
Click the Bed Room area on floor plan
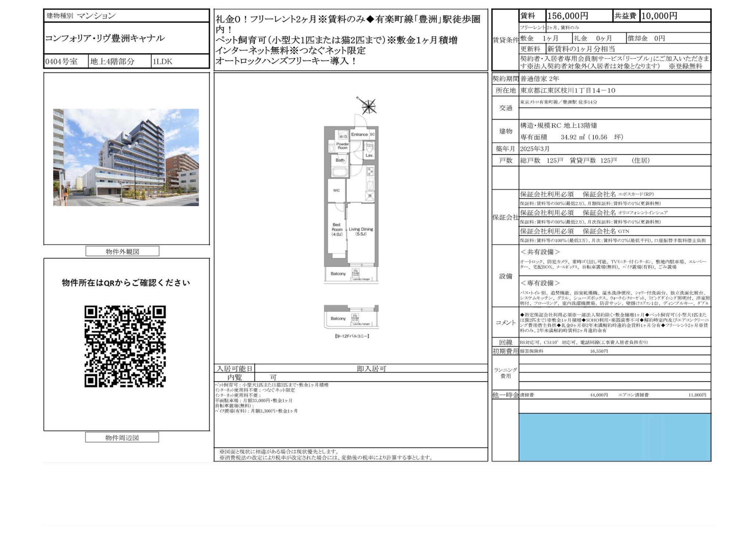337,230
